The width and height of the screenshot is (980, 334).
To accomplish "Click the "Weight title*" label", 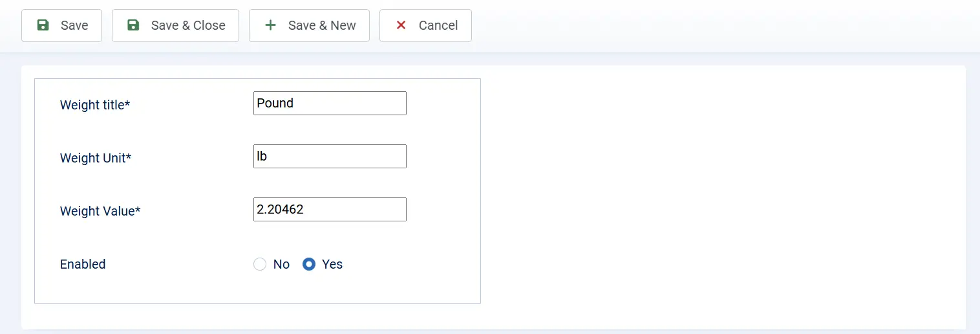I will [95, 105].
